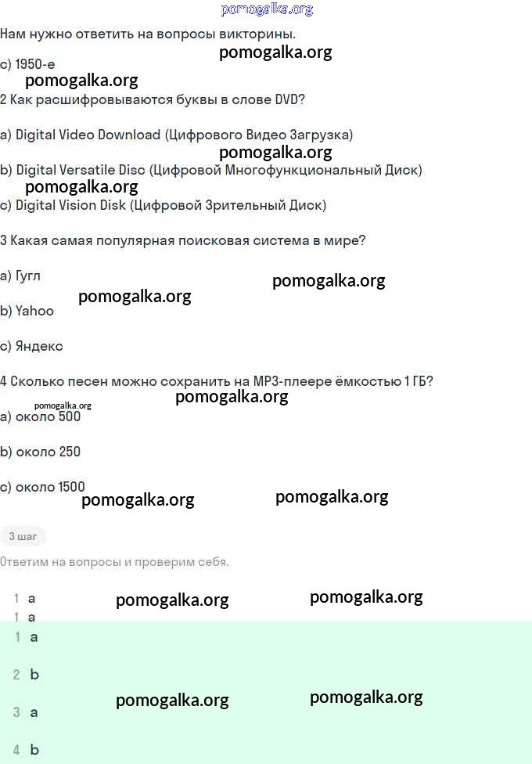Pick the 'b) около 250' option
Image resolution: width=532 pixels, height=764 pixels.
coord(41,452)
